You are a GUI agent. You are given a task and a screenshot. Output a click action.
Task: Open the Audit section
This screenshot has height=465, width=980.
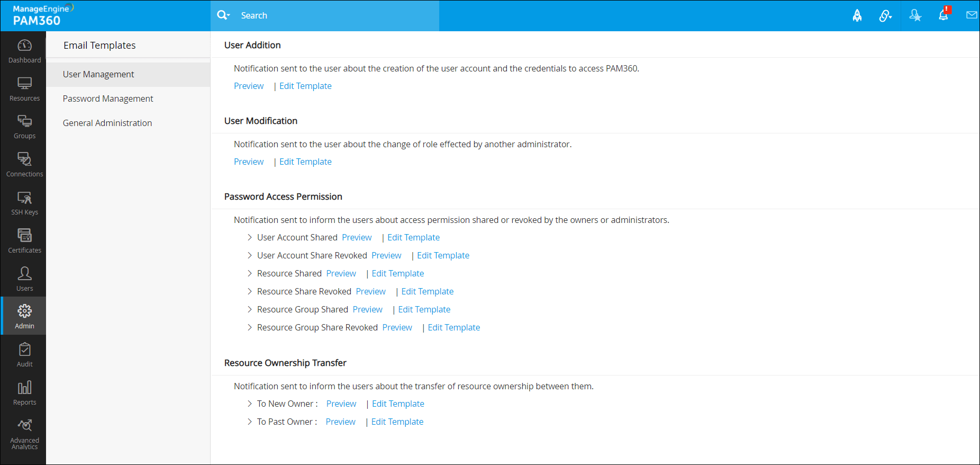pyautogui.click(x=24, y=355)
